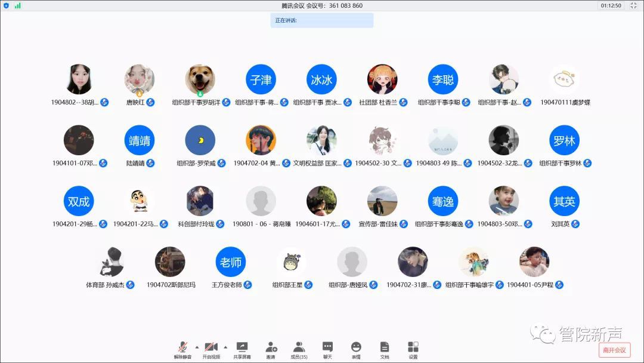Open the 文档 documents icon
Screen dimensions: 644x363
[x=385, y=349]
